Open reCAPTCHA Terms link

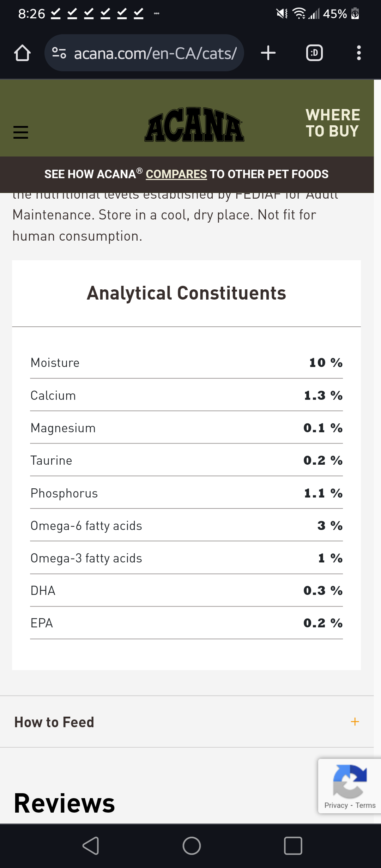[x=365, y=805]
